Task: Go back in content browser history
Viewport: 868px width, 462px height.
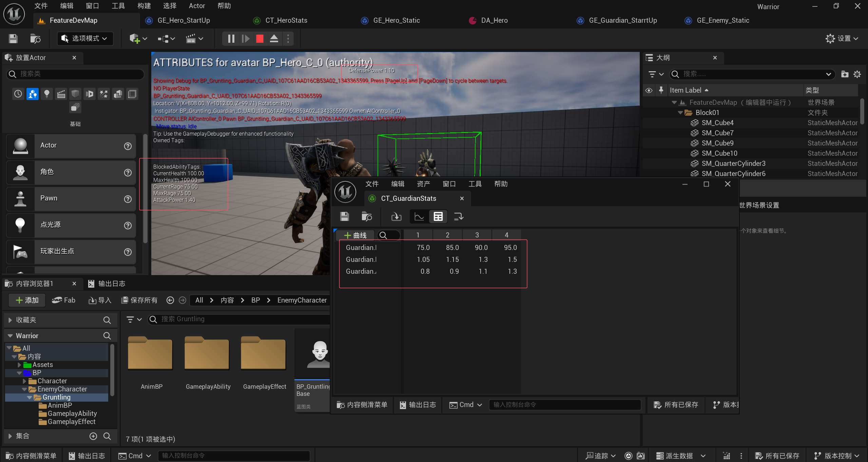Action: (x=170, y=301)
